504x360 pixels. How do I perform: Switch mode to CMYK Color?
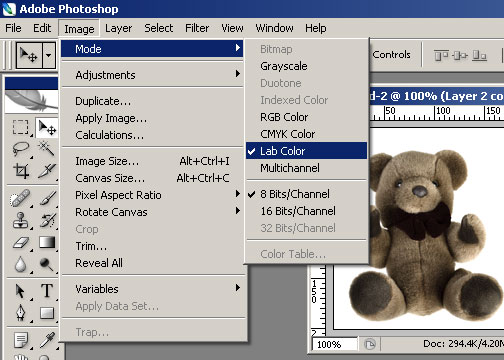[307, 134]
